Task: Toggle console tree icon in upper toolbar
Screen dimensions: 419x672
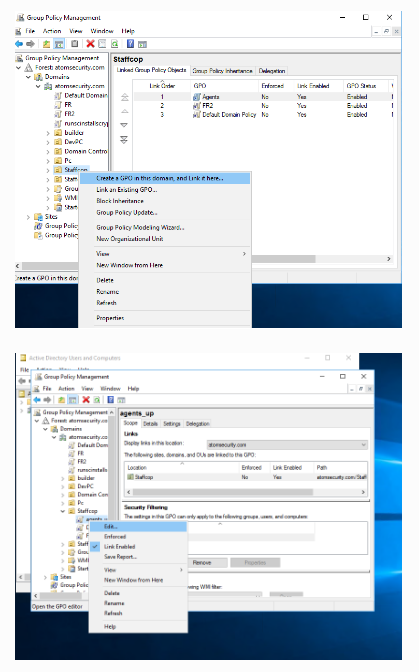Action: [x=59, y=44]
